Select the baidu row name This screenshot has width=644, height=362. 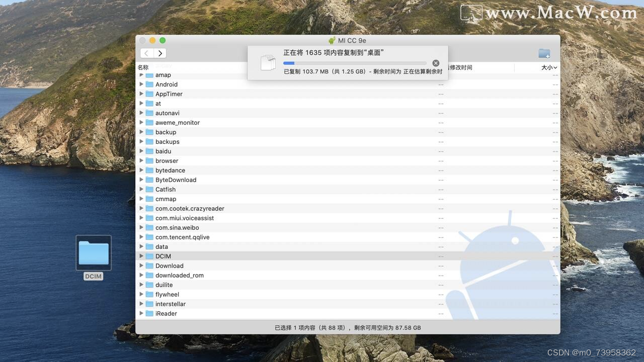coord(164,151)
